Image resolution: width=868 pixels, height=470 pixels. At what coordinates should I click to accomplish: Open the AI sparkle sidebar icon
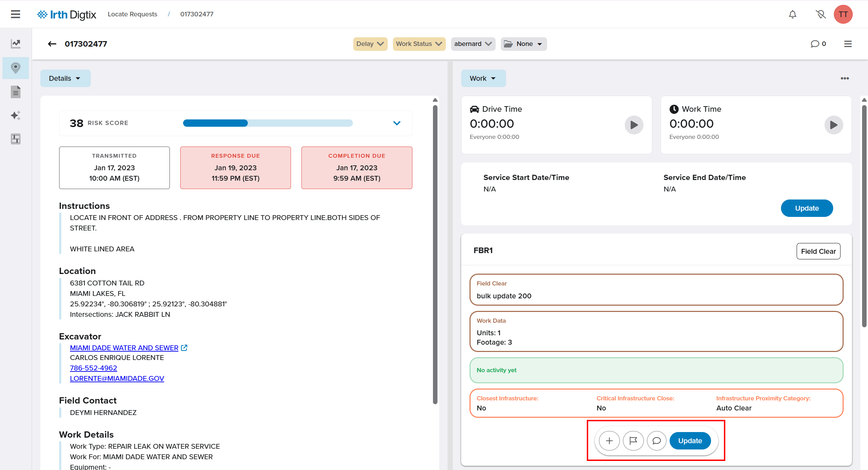click(x=16, y=115)
